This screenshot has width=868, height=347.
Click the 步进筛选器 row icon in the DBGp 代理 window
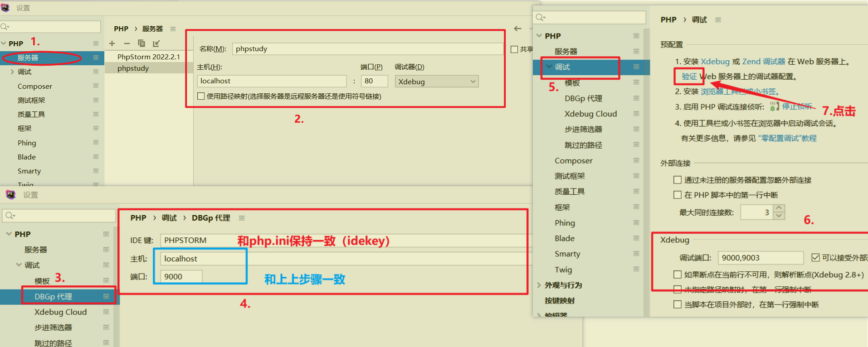[x=106, y=327]
